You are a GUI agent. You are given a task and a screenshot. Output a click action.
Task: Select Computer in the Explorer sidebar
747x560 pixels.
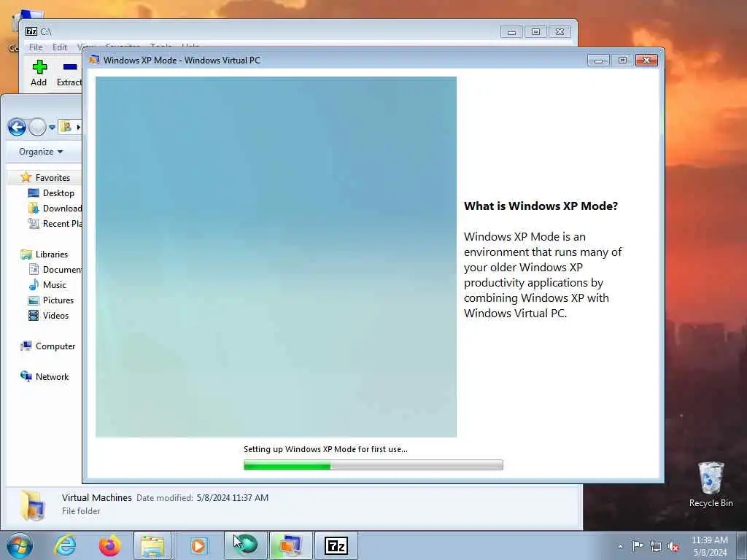(55, 346)
